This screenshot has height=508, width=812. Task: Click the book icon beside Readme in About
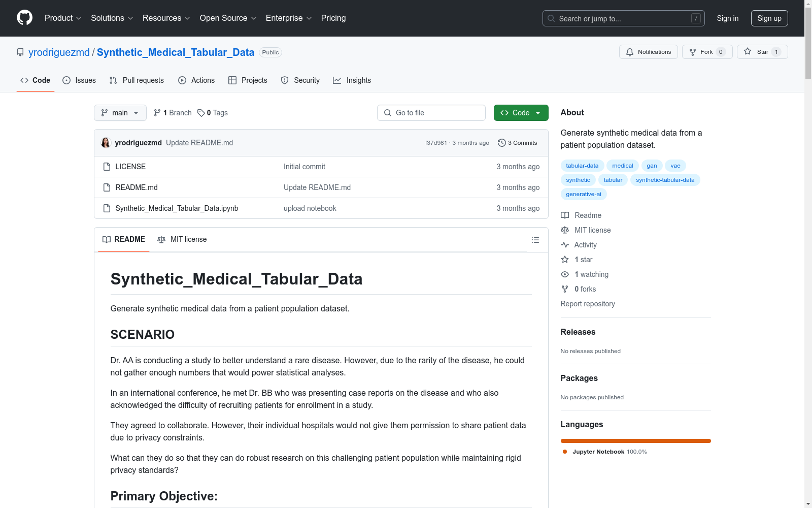pyautogui.click(x=565, y=215)
